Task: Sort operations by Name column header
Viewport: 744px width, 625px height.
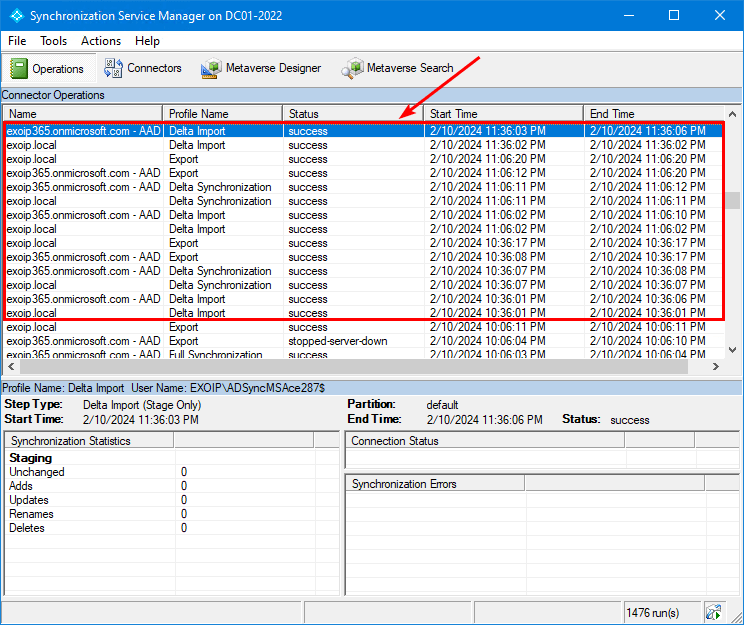Action: (x=82, y=114)
